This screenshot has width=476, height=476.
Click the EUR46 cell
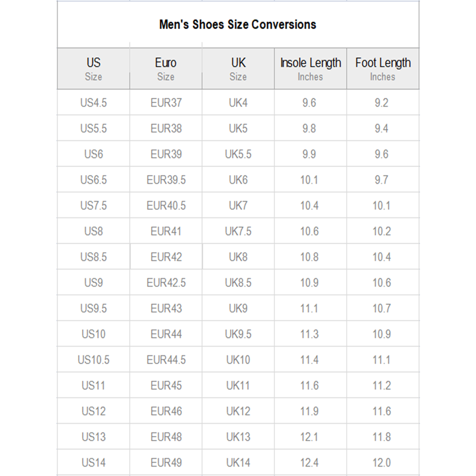point(166,411)
